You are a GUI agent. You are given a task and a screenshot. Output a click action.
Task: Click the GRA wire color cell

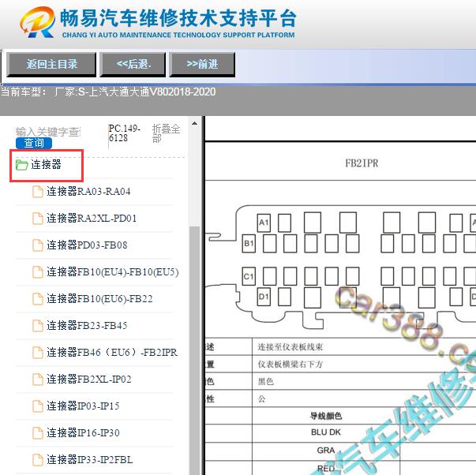[x=326, y=450]
